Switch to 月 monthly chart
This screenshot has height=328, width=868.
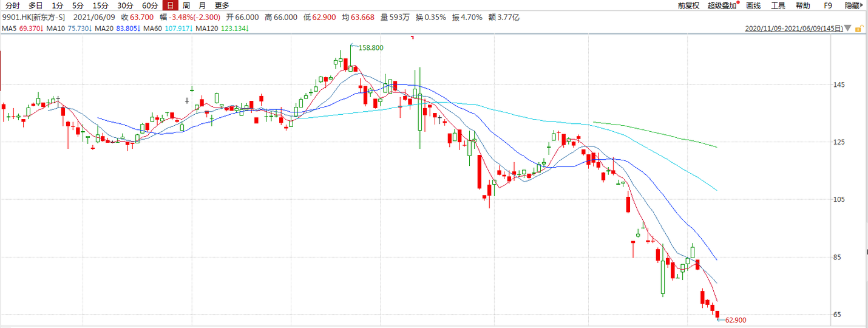pos(202,5)
